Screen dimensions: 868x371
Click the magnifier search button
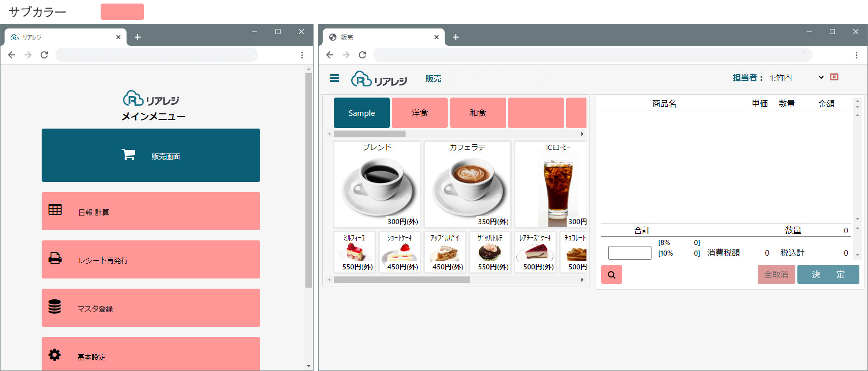click(611, 274)
